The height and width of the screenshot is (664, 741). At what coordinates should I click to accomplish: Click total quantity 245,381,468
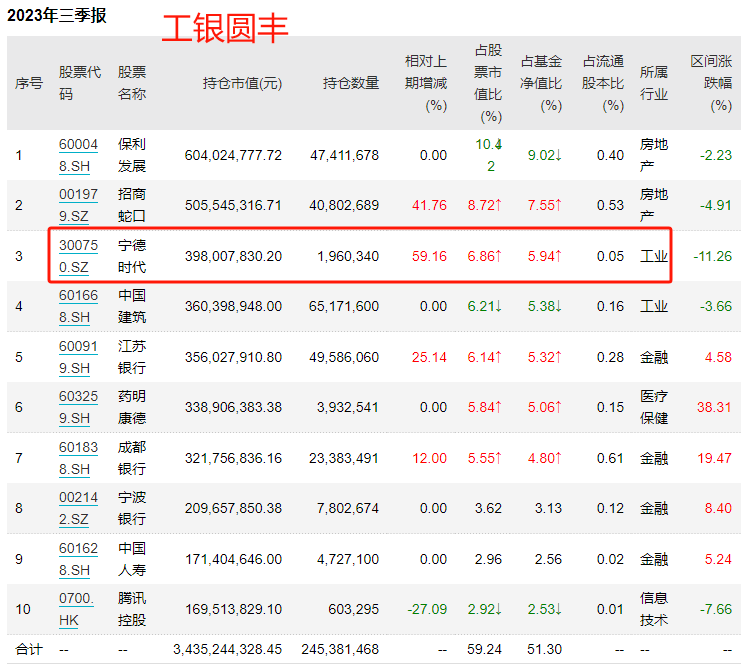(340, 649)
